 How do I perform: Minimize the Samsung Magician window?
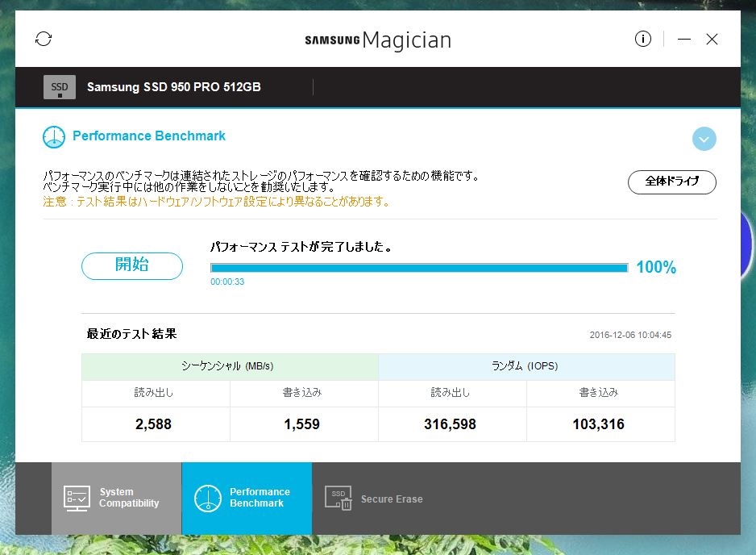(683, 39)
